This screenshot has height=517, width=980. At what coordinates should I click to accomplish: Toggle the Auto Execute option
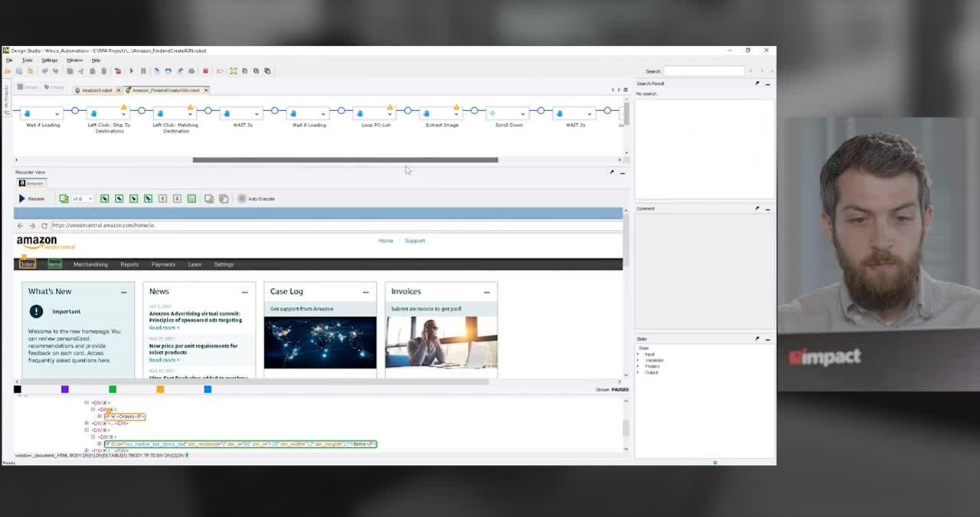point(242,198)
